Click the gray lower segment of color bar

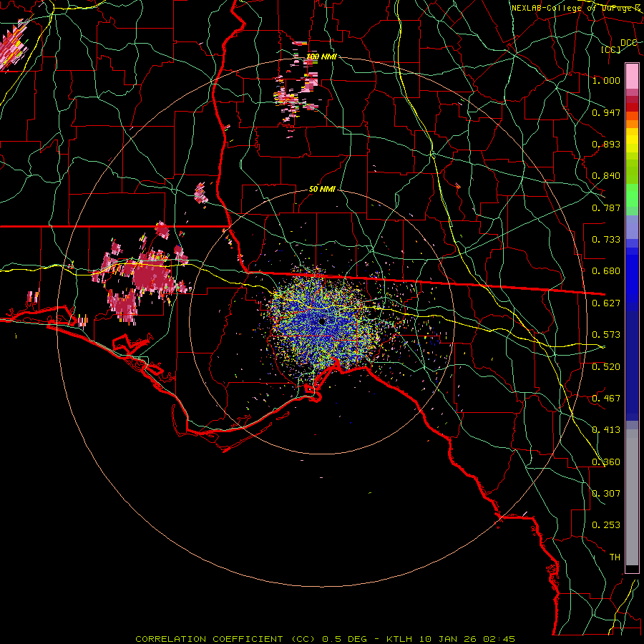[632, 497]
